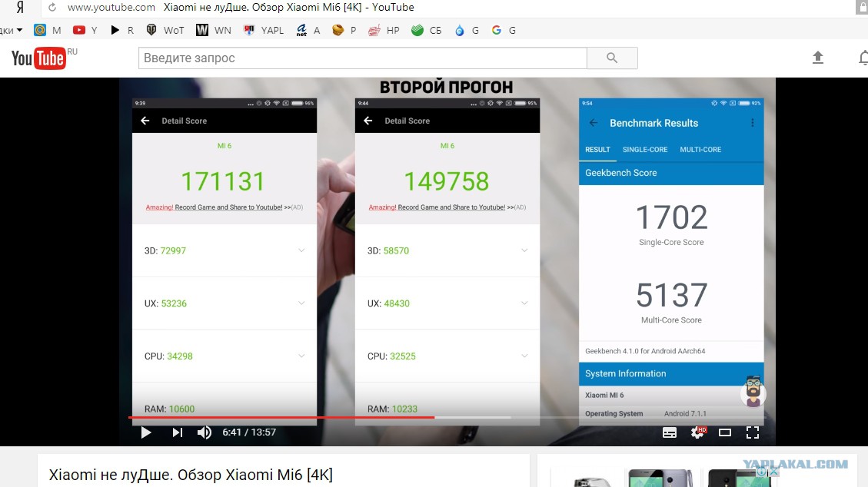
Task: Play the video
Action: 145,432
